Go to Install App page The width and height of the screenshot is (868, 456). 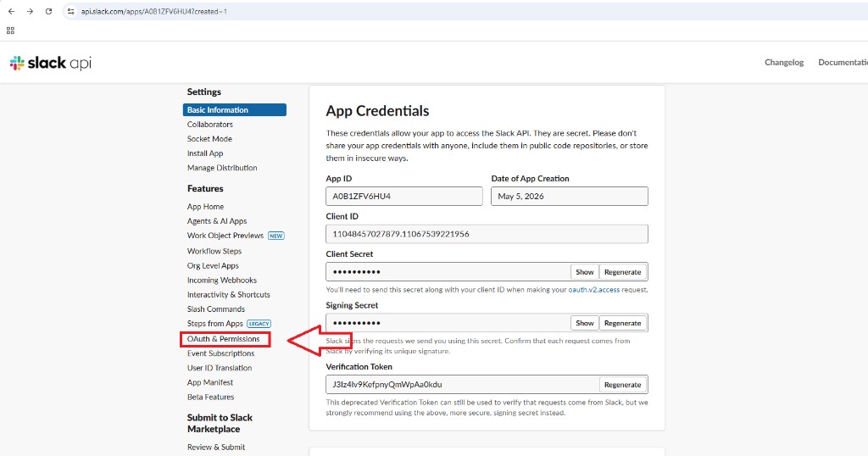point(205,153)
